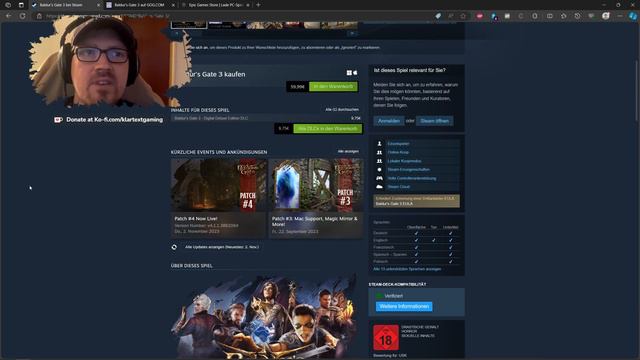Click Alle 02 durchsuchen link
The height and width of the screenshot is (360, 640).
pos(342,109)
